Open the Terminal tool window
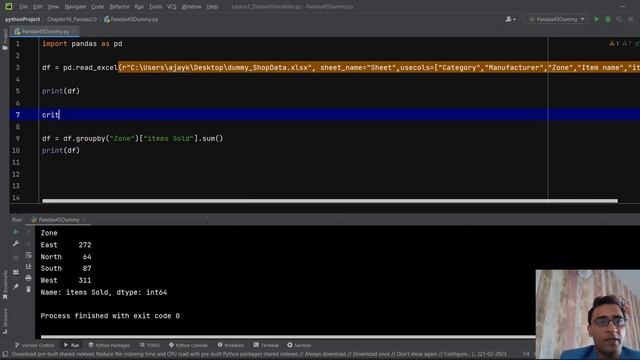Viewport: 640px width, 360px height. [266, 345]
